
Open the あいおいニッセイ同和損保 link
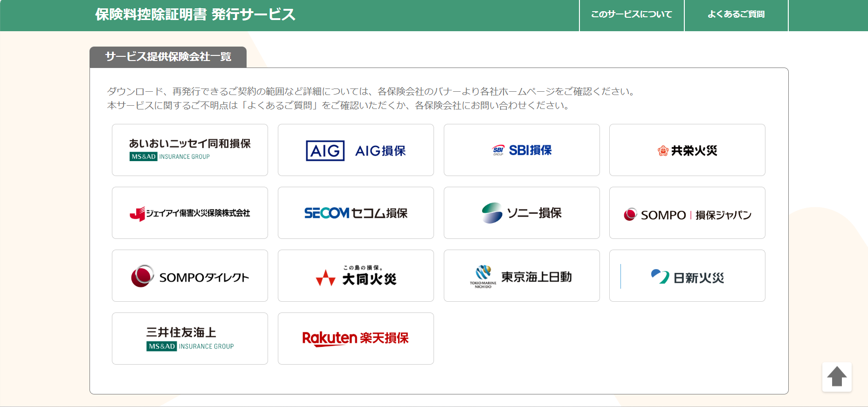pos(190,150)
